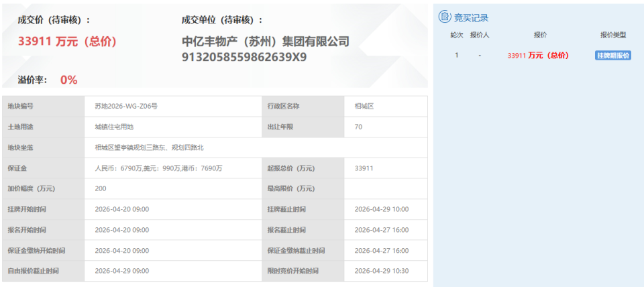This screenshot has height=287, width=644.
Task: Click the 起报总价（万元）label cell
Action: point(303,168)
